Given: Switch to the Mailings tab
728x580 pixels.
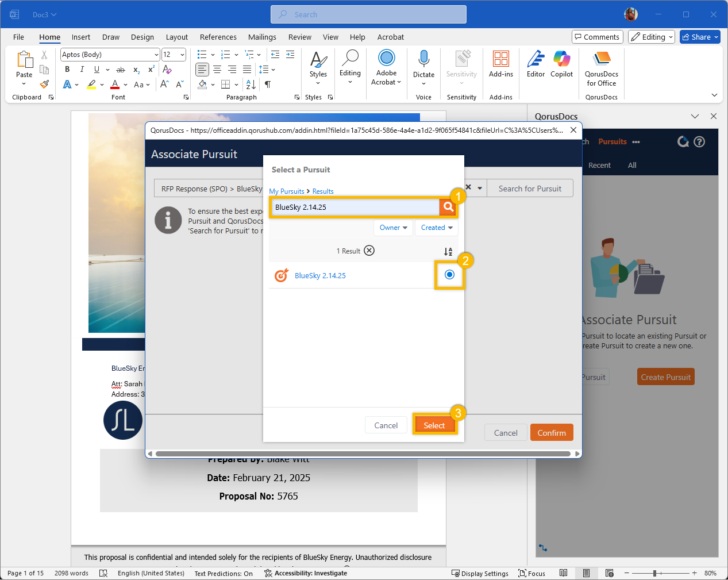Looking at the screenshot, I should tap(262, 37).
